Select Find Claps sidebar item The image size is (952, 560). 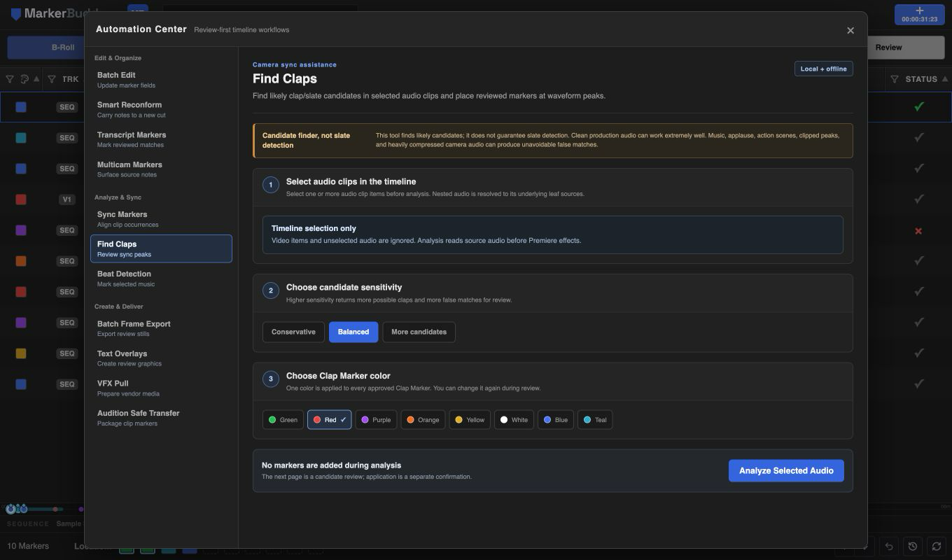tap(161, 248)
